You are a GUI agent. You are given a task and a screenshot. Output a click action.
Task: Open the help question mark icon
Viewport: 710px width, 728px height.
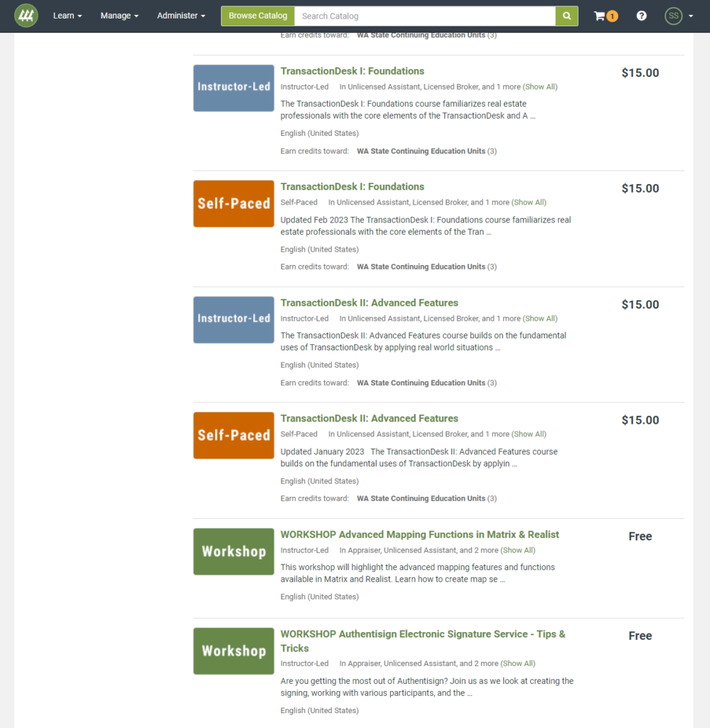click(642, 16)
